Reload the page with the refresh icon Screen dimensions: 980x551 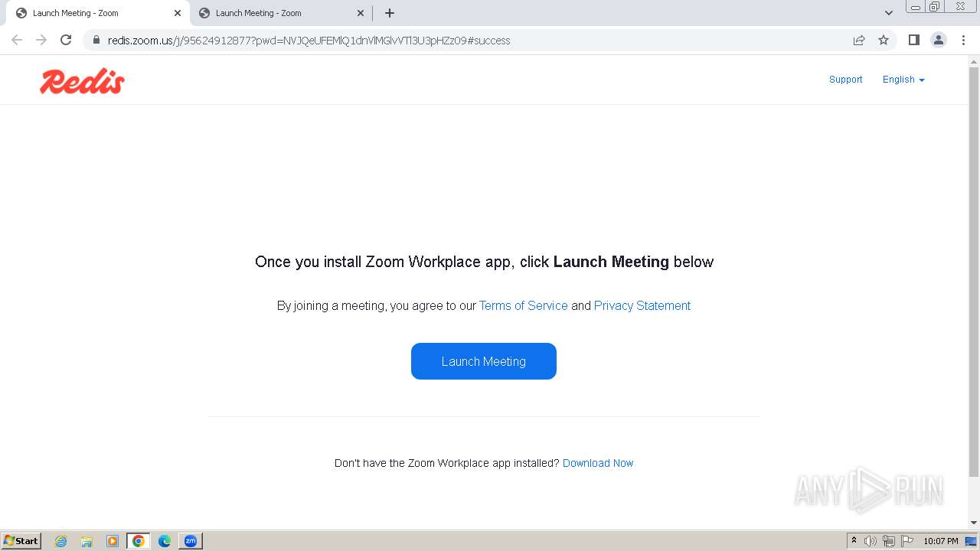(66, 40)
